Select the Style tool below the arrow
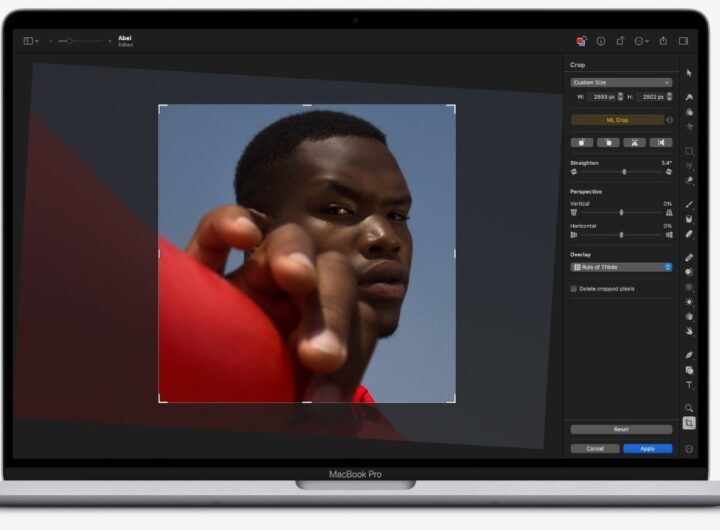 point(689,97)
